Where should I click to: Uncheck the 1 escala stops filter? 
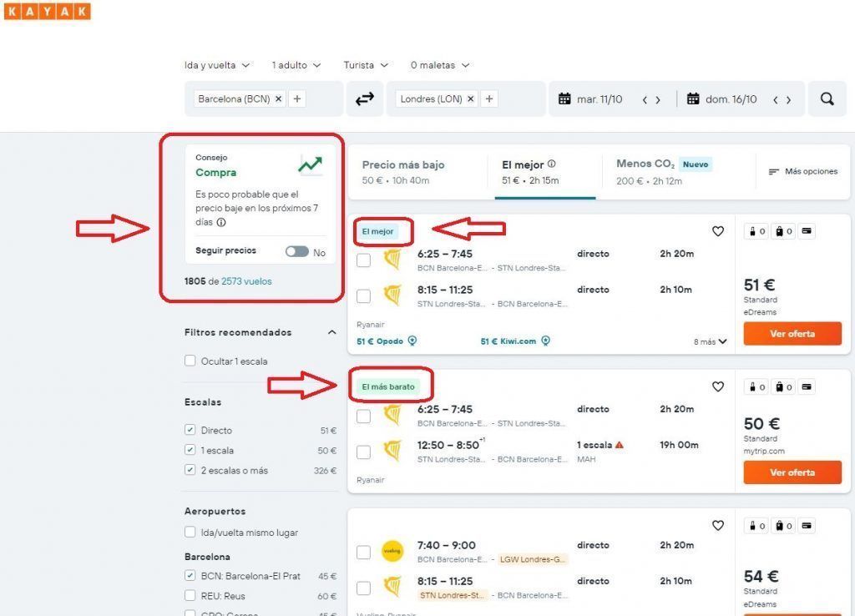pos(190,450)
